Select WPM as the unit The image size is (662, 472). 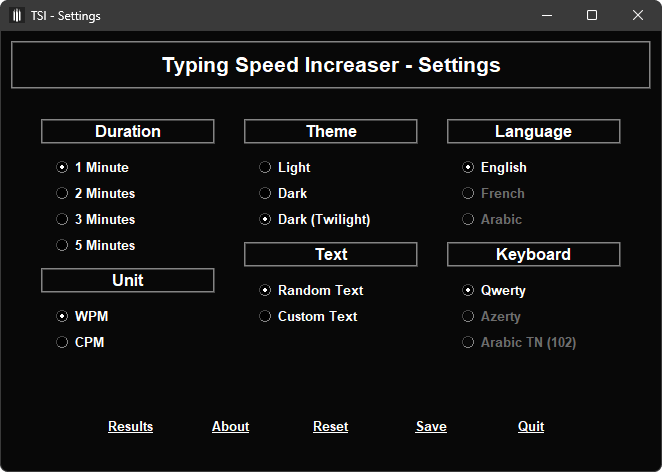tap(63, 317)
